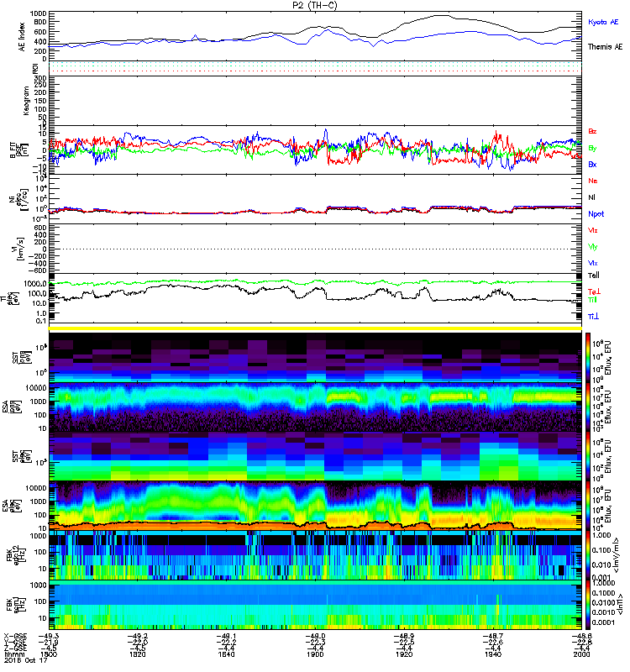
Task: Click the <|mV/m|> color bar title
Action: coord(617,555)
